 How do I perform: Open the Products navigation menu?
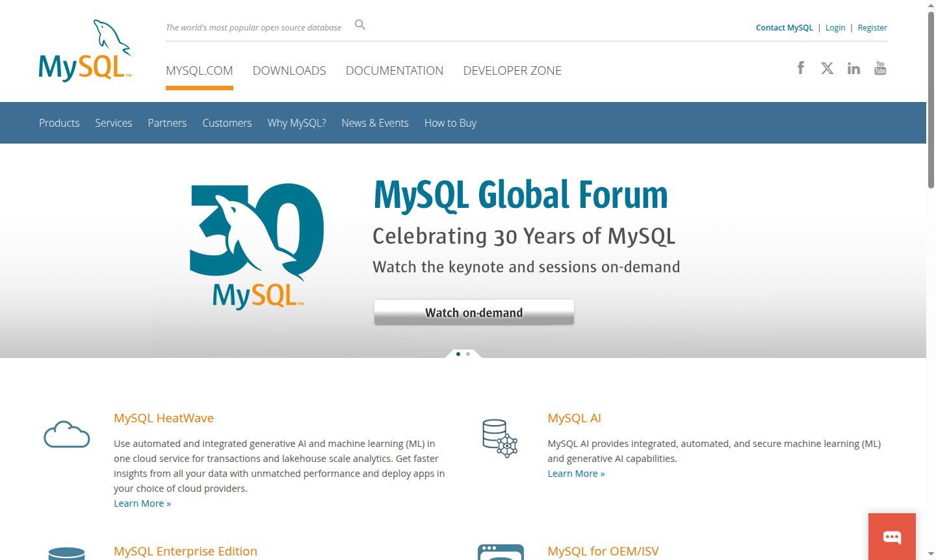point(59,123)
